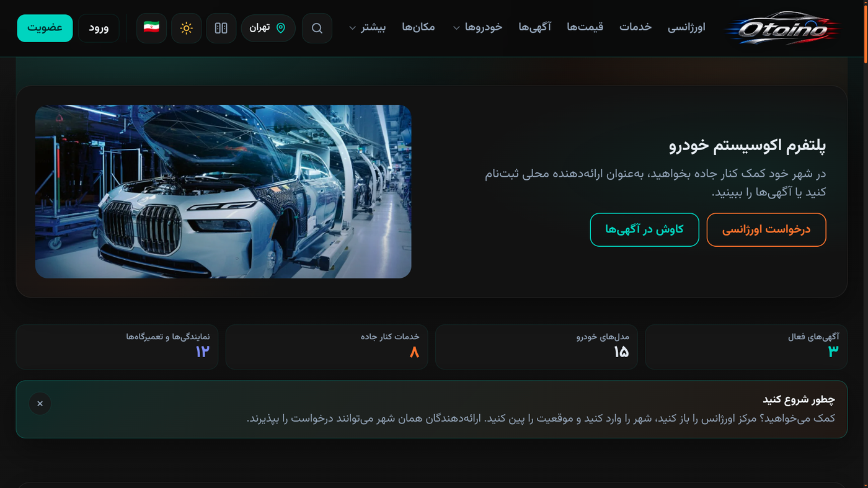Screen dimensions: 868x488
Task: Click the درخواست اورژانسی button
Action: coord(766,229)
